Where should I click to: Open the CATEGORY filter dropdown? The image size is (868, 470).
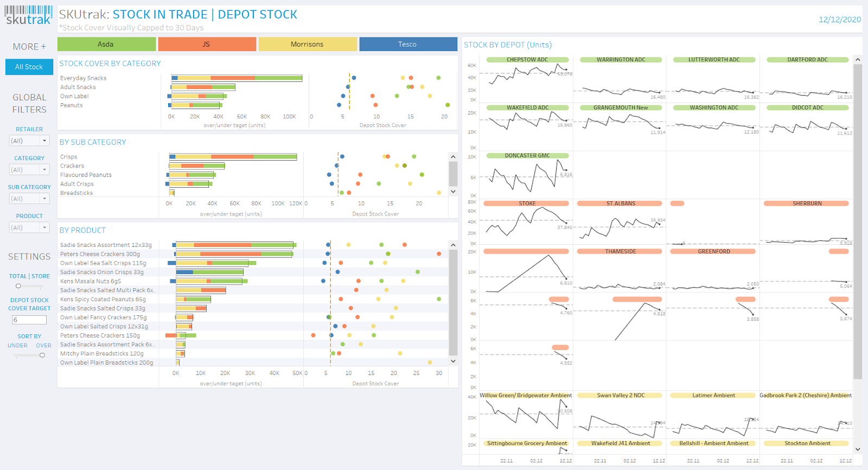pos(29,169)
